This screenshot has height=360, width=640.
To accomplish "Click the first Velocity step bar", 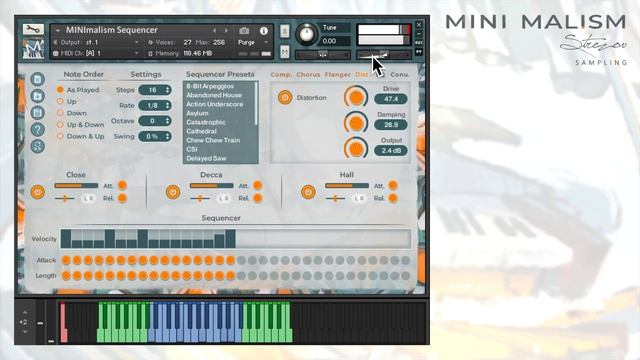I will point(66,239).
